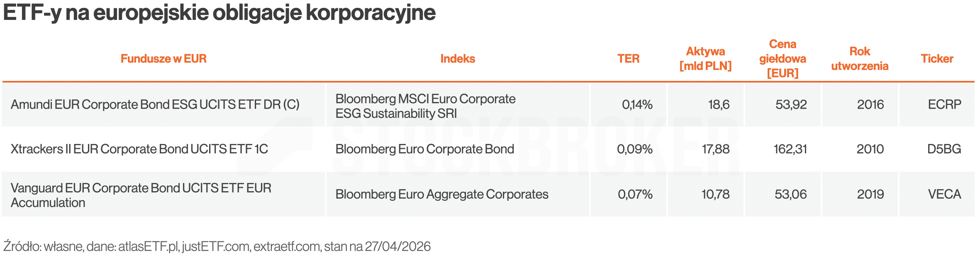
Task: Click the TER column header
Action: pyautogui.click(x=628, y=59)
